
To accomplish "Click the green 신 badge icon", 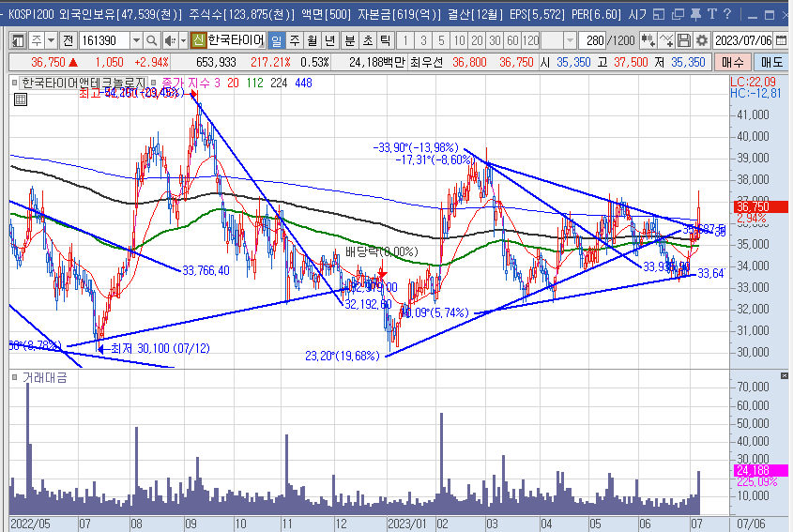I will click(198, 40).
